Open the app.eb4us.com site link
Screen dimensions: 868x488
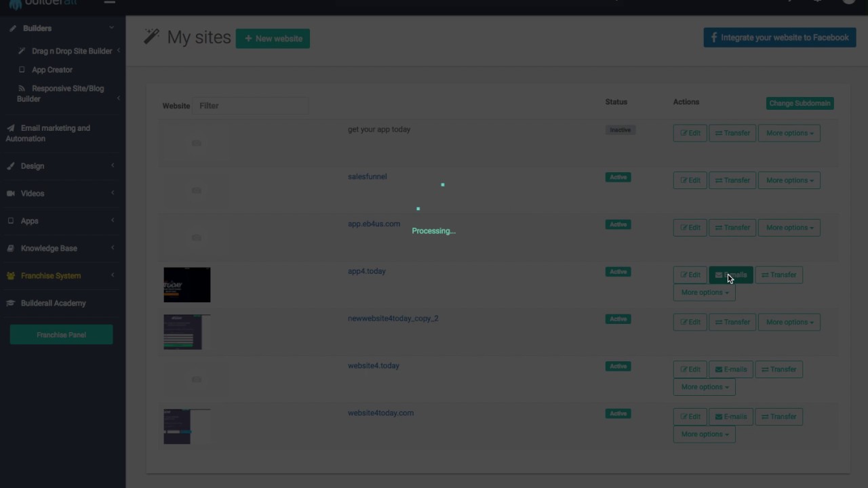coord(374,224)
